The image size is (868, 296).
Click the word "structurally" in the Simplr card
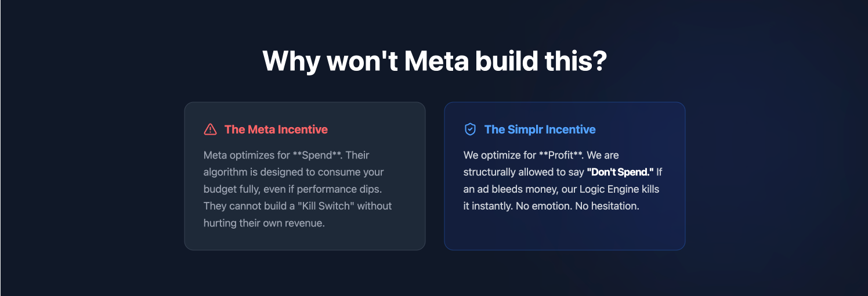click(489, 172)
